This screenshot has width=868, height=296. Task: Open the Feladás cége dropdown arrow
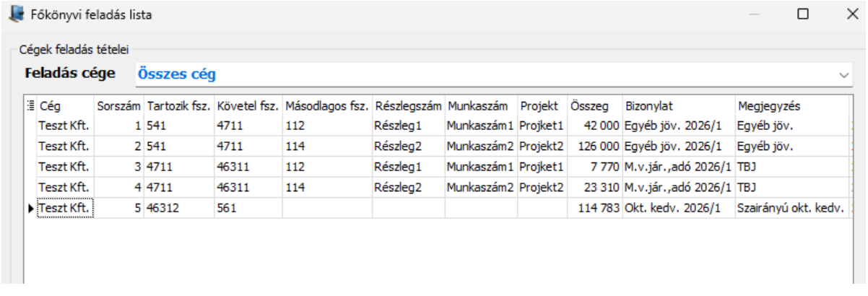coord(843,74)
